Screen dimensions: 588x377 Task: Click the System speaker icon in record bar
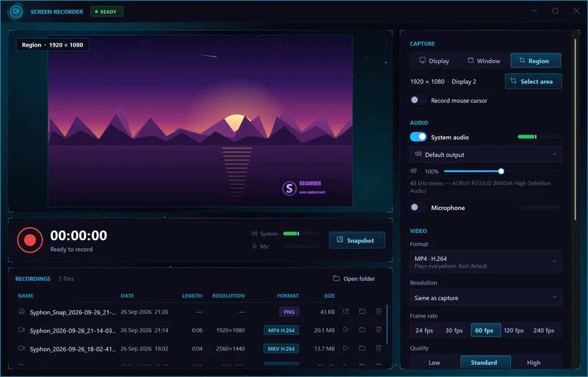[255, 234]
